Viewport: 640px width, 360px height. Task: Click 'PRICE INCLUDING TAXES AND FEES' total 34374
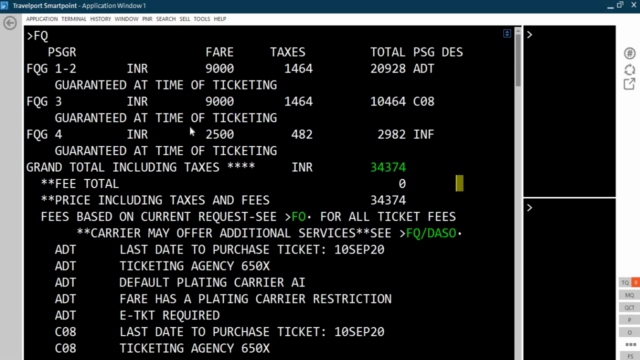pos(388,200)
